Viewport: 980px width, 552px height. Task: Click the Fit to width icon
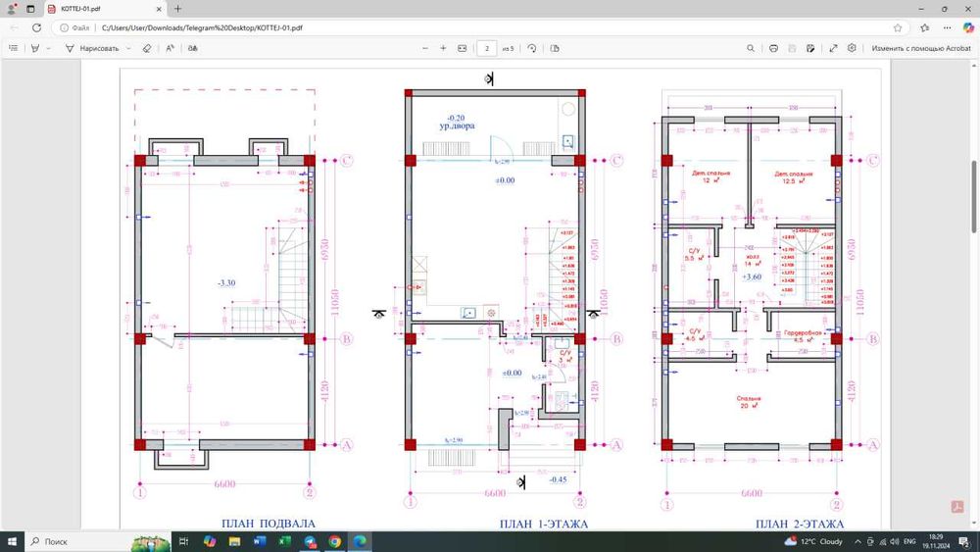click(462, 48)
